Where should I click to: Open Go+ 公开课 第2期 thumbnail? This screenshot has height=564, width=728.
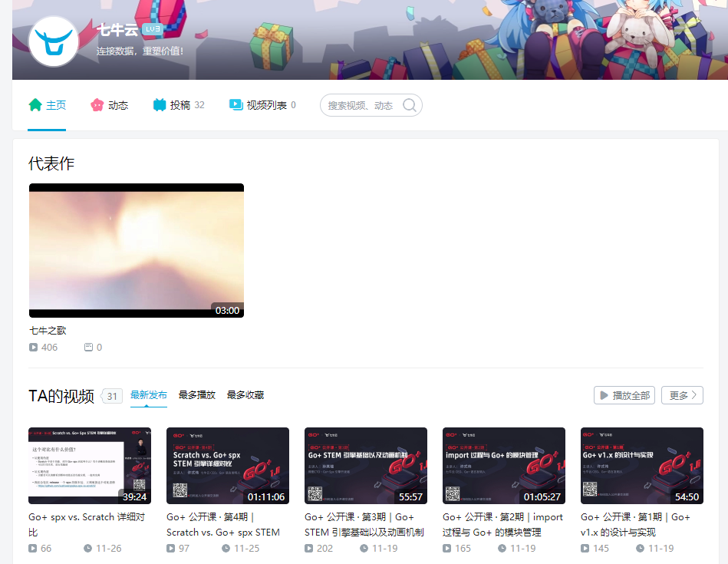(x=504, y=466)
